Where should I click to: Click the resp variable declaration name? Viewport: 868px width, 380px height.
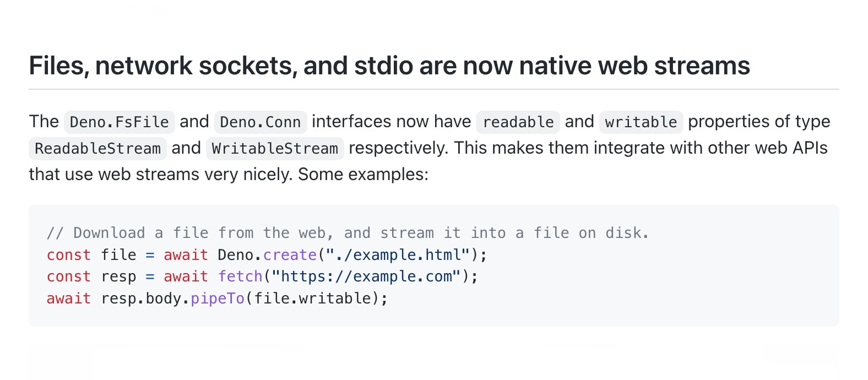click(x=118, y=276)
